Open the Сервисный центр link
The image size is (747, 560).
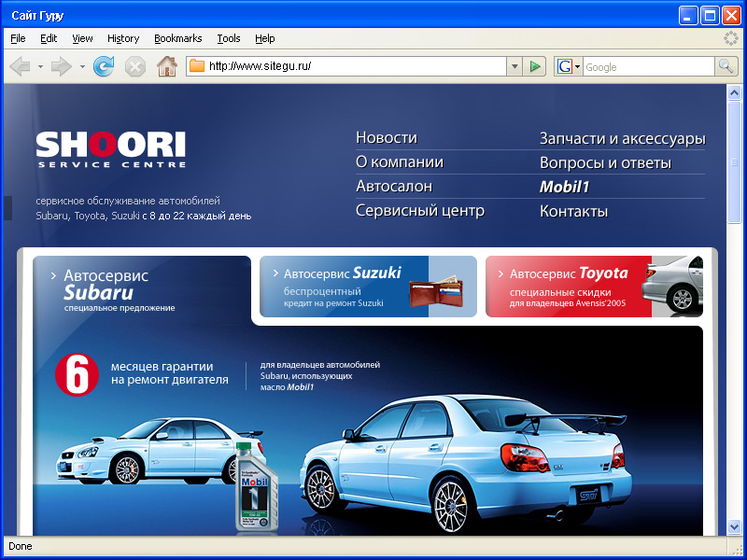(419, 211)
